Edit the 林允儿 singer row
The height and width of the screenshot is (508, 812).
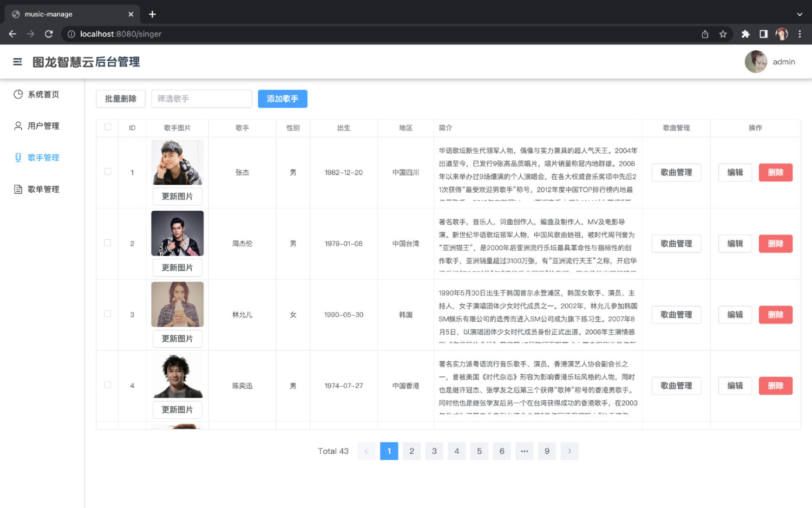735,315
